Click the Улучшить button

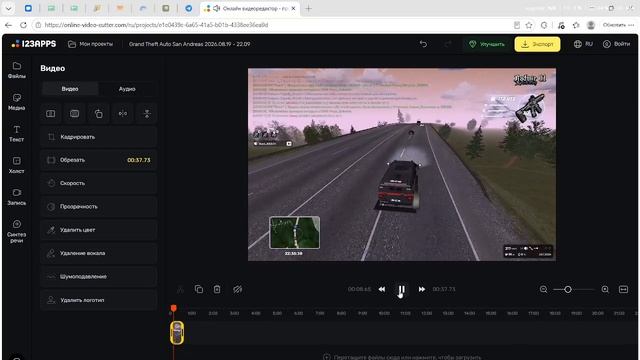(x=487, y=44)
